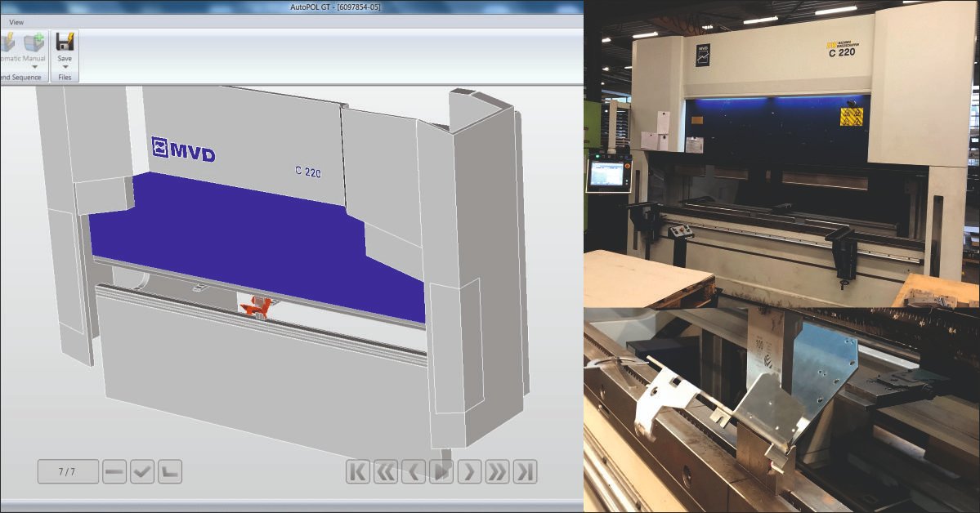Click the MVD logo on the machine model

pos(183,150)
